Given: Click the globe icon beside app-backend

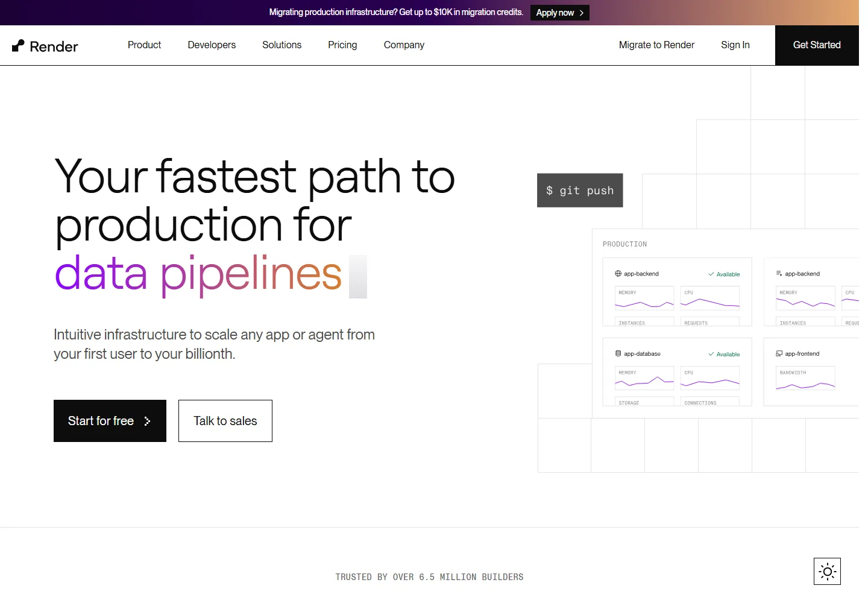Looking at the screenshot, I should pyautogui.click(x=618, y=274).
